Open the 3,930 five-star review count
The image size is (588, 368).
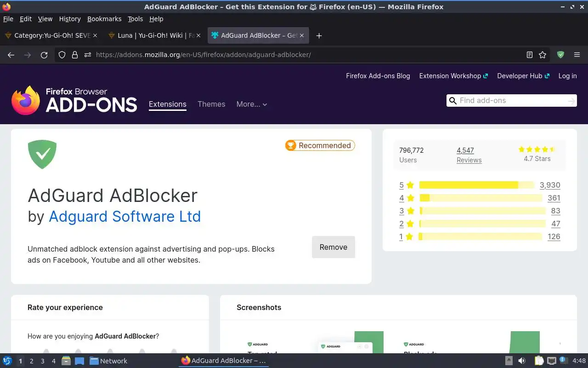(x=550, y=185)
